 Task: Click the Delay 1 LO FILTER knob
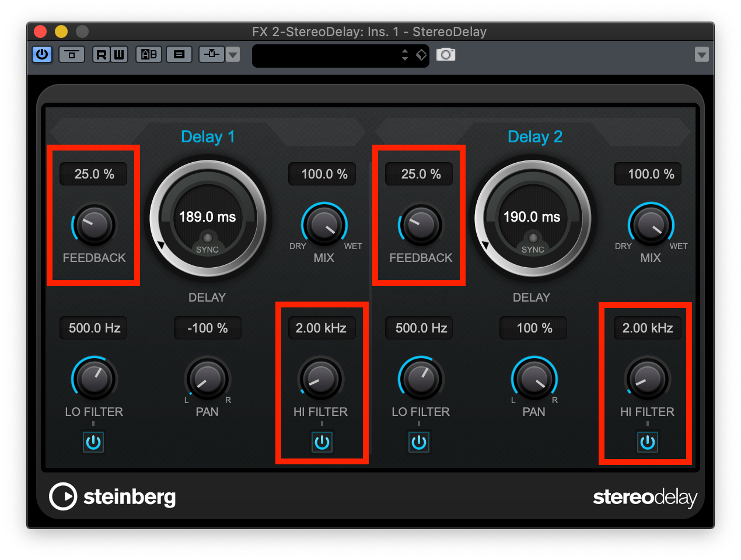point(94,379)
